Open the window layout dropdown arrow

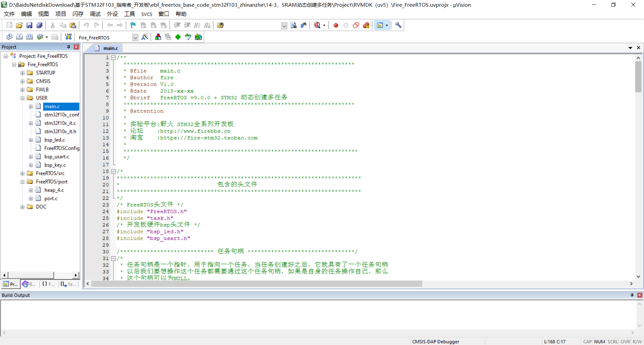click(x=387, y=25)
